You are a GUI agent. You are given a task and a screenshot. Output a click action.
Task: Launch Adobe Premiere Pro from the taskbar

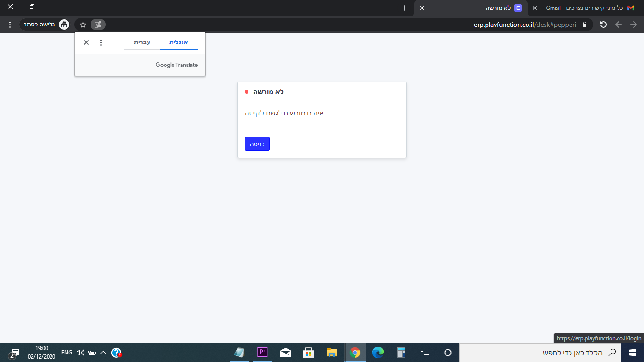(263, 353)
